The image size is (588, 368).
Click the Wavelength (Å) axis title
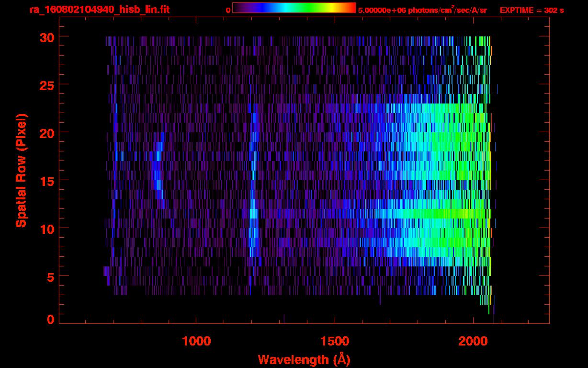304,359
